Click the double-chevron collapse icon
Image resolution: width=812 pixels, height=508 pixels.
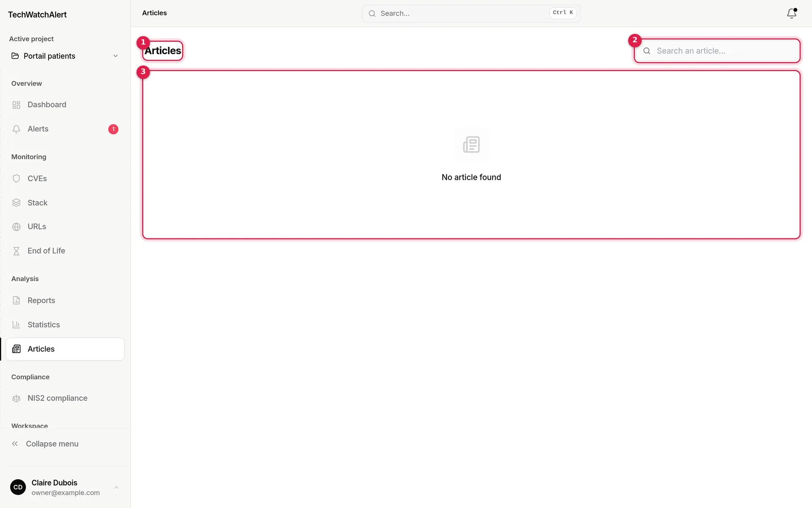pos(15,444)
